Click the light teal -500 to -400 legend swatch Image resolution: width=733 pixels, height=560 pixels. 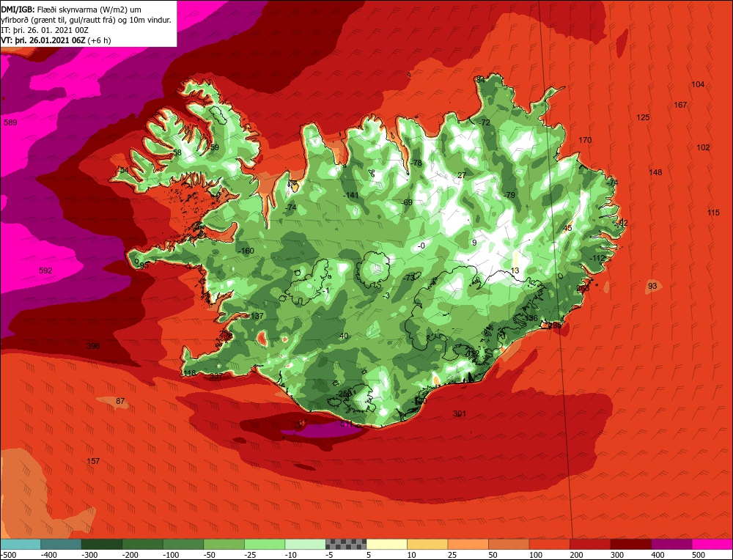21,544
